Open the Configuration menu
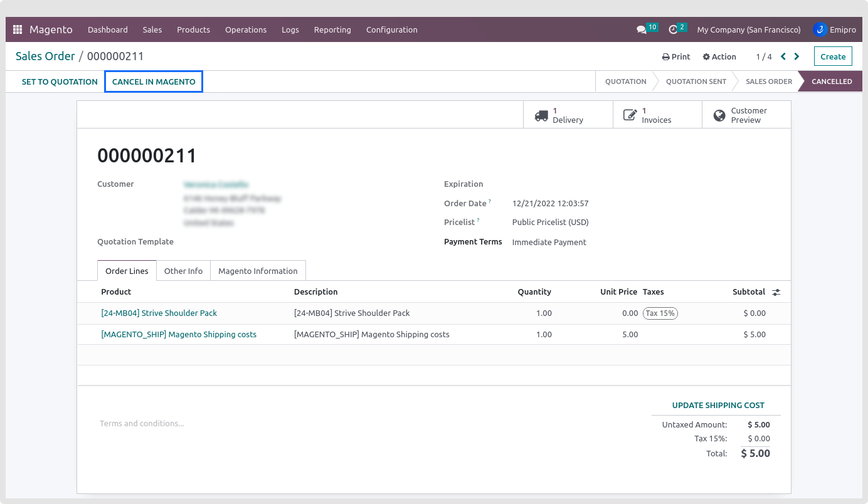 (x=391, y=29)
